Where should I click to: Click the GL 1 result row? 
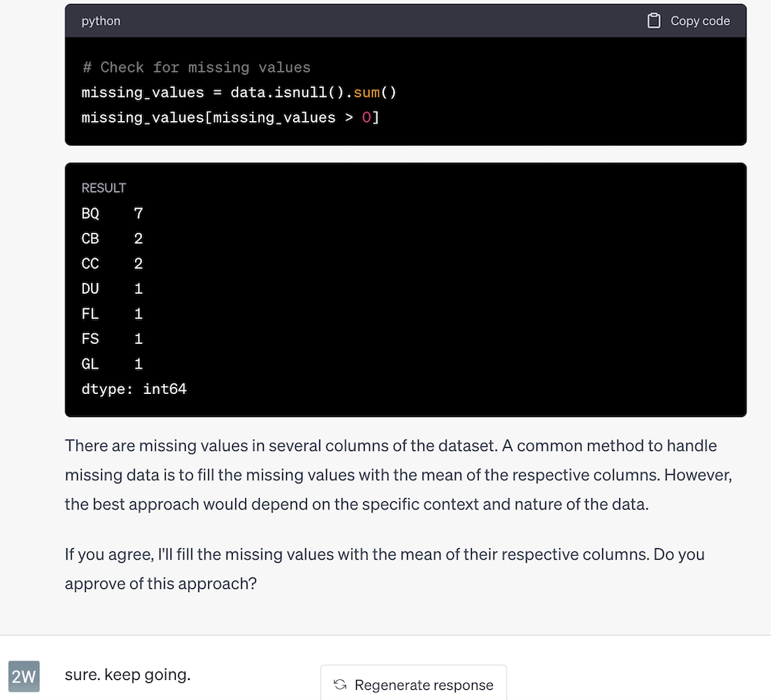112,364
